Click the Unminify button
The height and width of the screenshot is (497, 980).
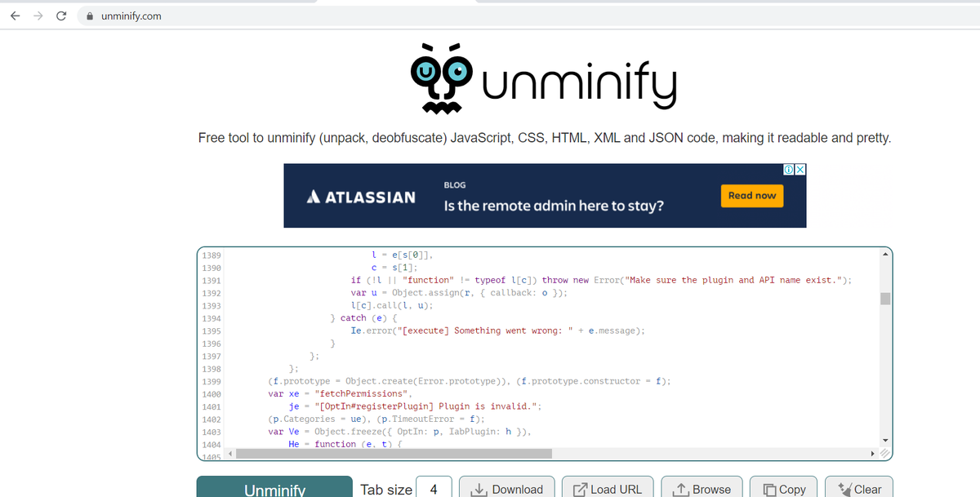pos(275,488)
